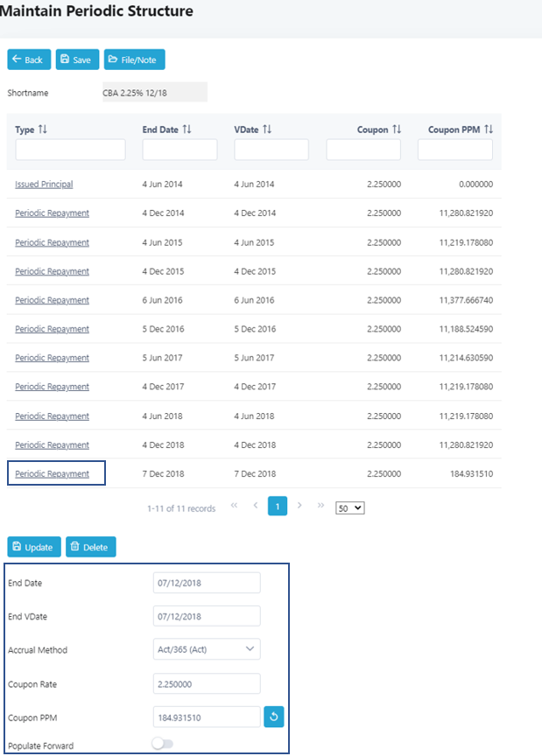This screenshot has width=542, height=756.
Task: Open Periodic Repayment row dated 7 Dec 2018
Action: [52, 474]
